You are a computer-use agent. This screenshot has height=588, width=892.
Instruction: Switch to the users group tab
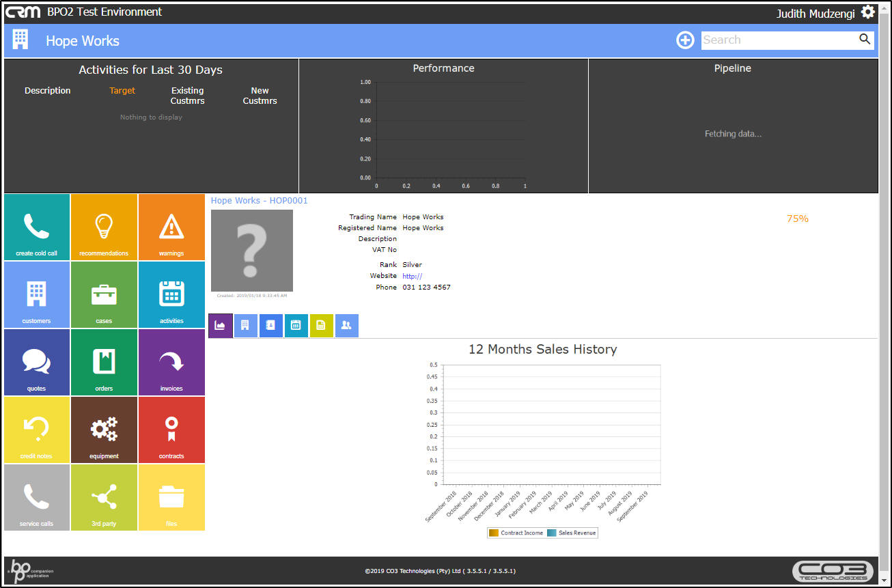tap(346, 326)
